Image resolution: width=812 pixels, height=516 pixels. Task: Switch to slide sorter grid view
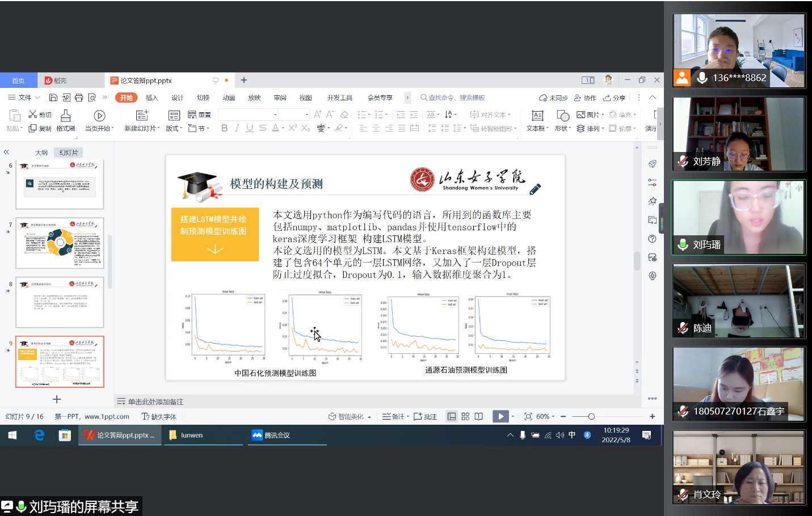click(465, 417)
